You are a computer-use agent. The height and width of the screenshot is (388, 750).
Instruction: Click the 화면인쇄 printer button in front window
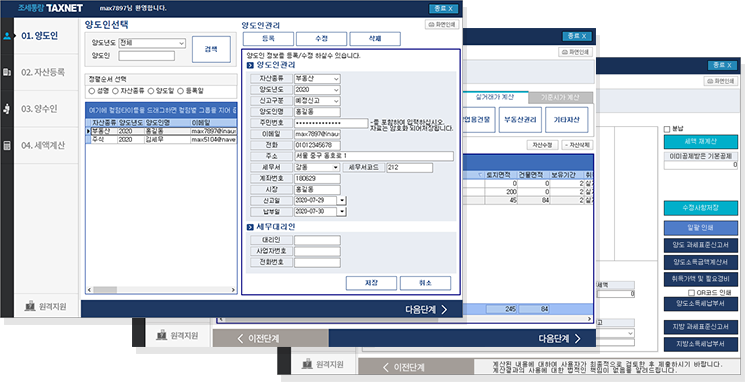tap(442, 24)
